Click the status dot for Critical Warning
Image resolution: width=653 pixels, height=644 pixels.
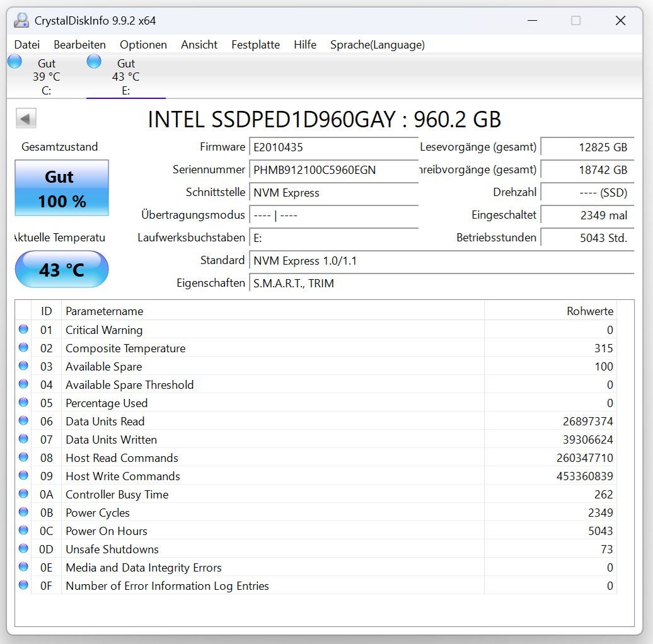coord(23,330)
